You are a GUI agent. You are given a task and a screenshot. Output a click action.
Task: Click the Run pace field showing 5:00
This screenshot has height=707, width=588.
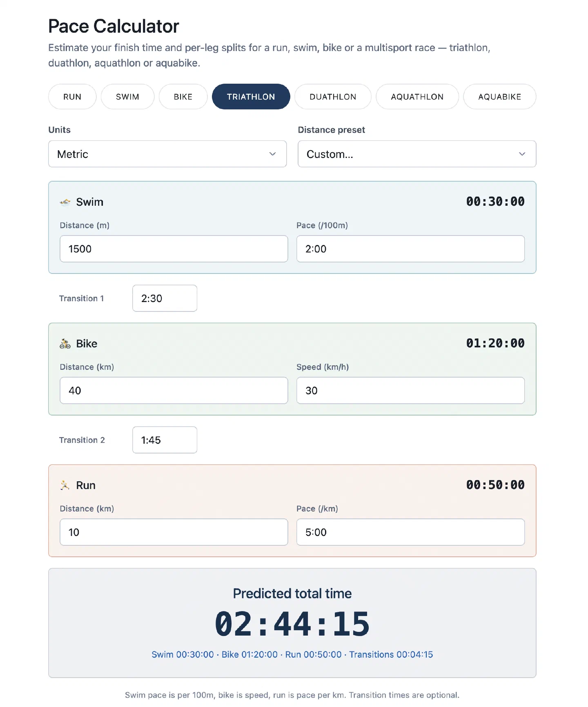[410, 532]
